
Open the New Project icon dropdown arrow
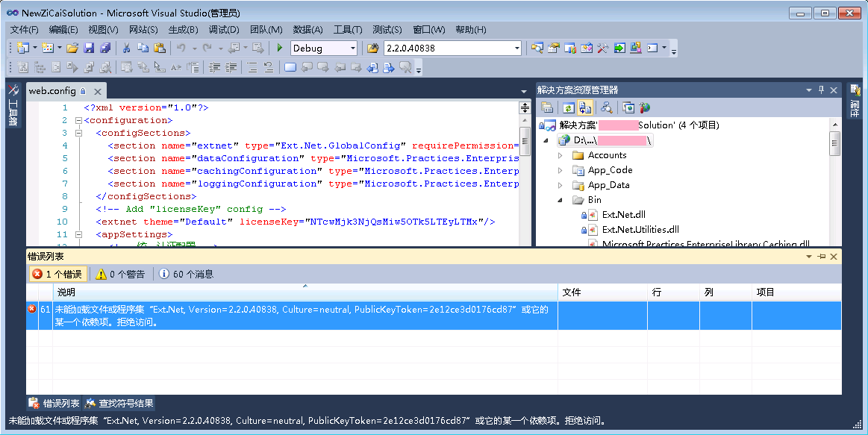point(34,48)
